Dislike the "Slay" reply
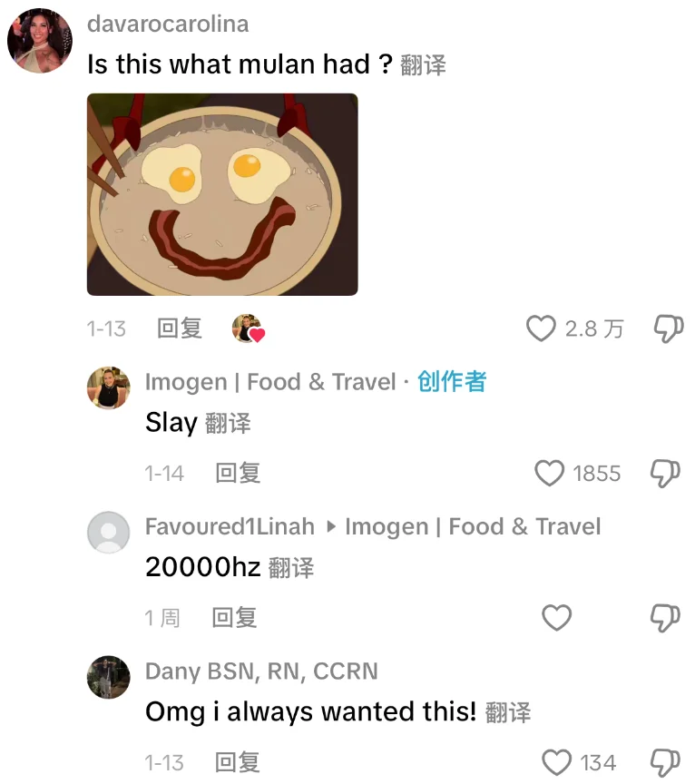 [665, 473]
